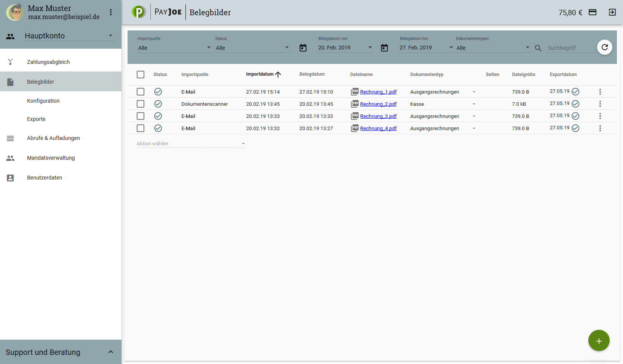Sort table by Importdatum column header
The width and height of the screenshot is (623, 364).
click(260, 74)
